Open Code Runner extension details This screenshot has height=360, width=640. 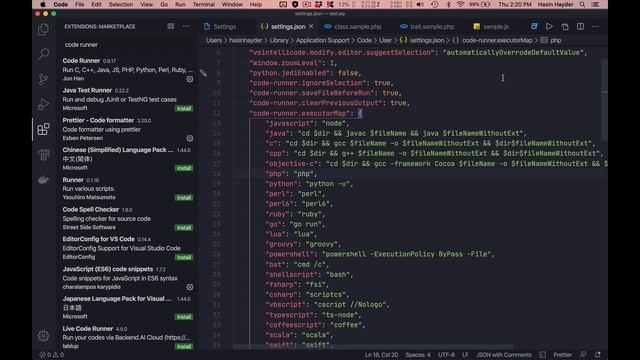[x=128, y=70]
